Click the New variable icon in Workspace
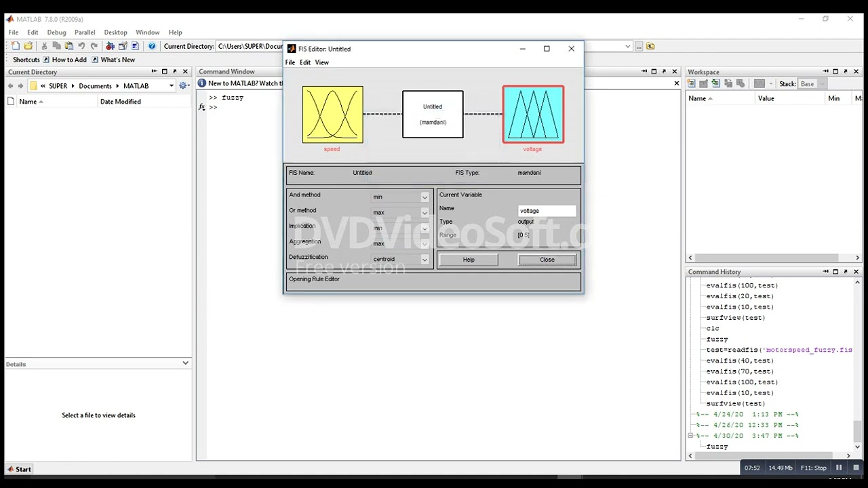 [x=692, y=84]
